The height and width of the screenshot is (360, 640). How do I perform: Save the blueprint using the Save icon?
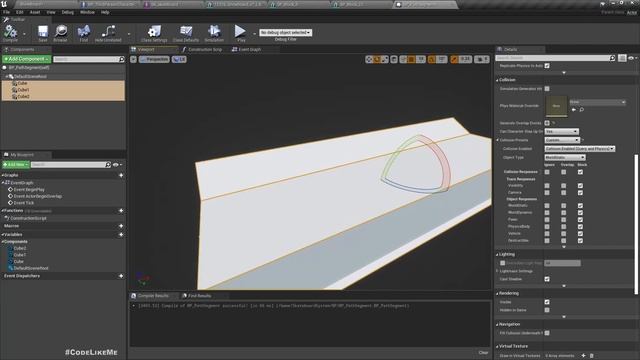[42, 31]
